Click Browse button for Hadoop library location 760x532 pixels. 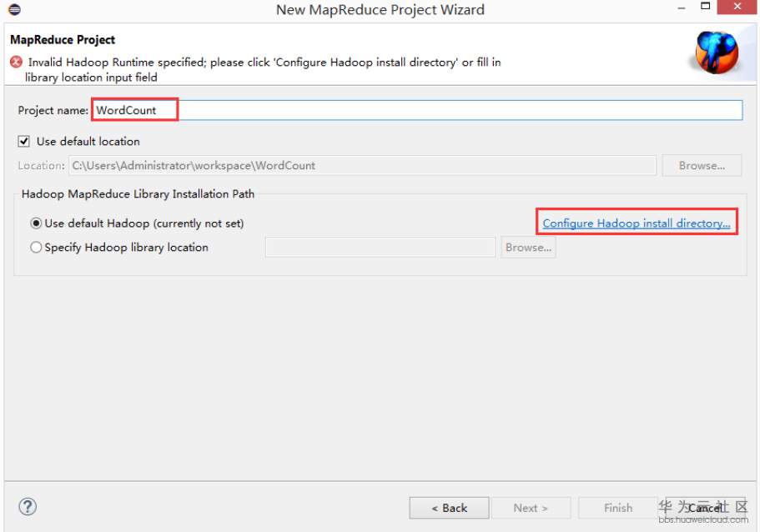(x=528, y=248)
